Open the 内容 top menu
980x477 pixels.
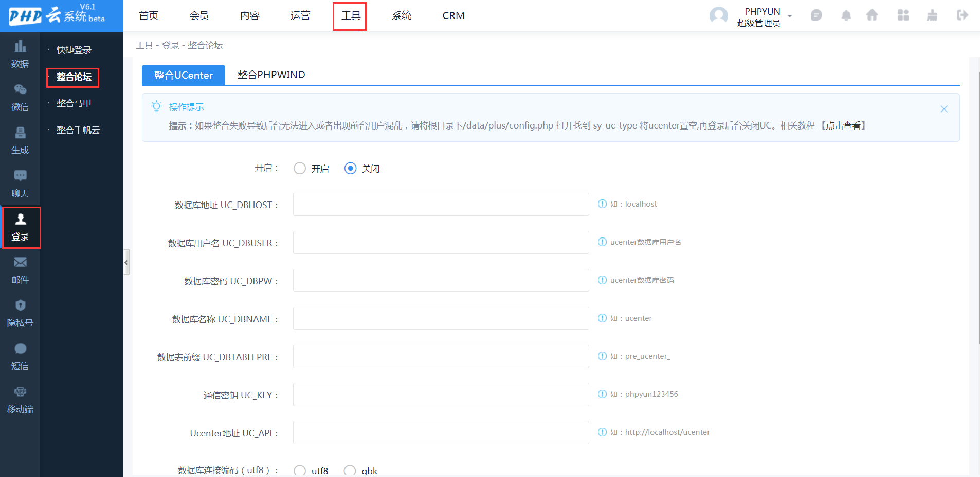coord(250,16)
